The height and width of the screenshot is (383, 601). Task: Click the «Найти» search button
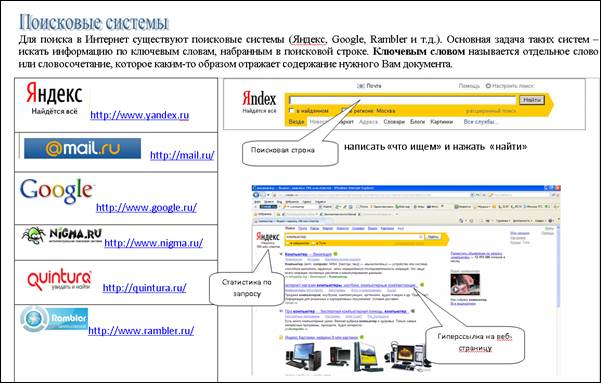[x=532, y=100]
